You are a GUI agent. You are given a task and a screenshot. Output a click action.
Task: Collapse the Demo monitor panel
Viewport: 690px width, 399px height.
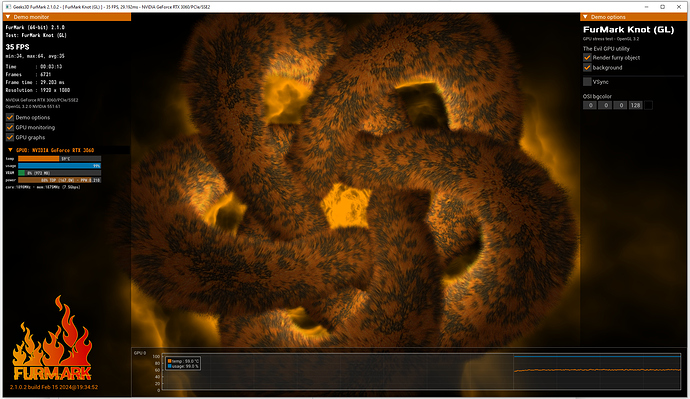(x=8, y=17)
